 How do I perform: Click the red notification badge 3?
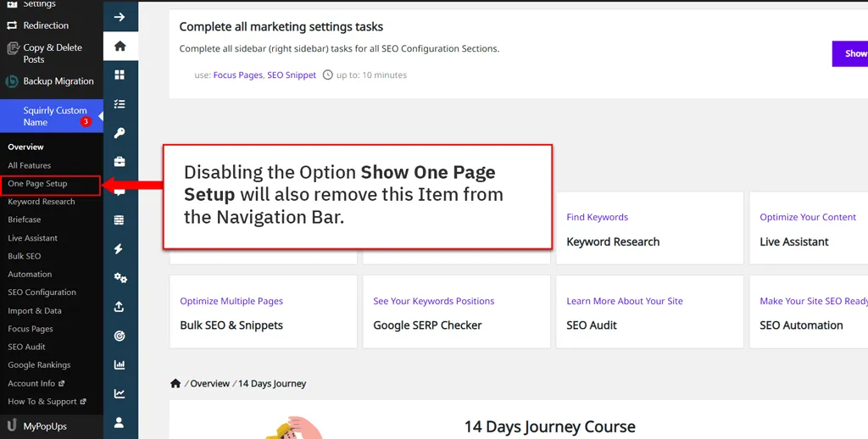click(86, 122)
